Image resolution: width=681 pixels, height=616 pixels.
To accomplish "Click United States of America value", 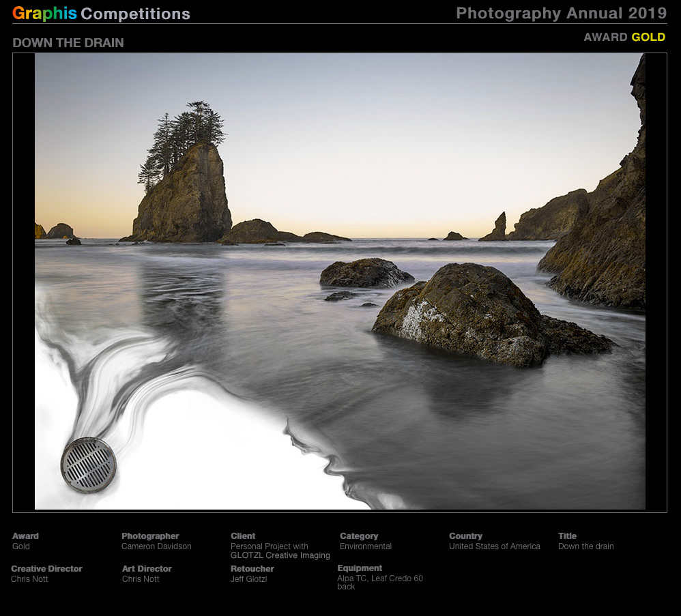I will point(495,546).
